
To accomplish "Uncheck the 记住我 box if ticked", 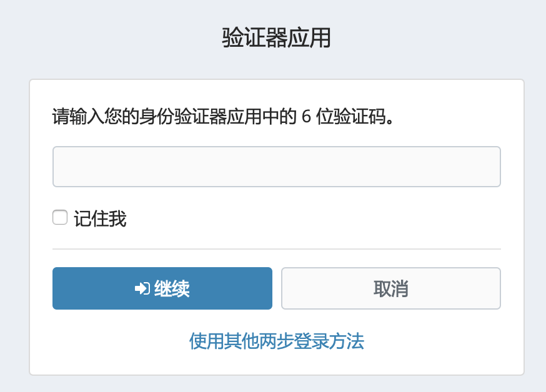I will pyautogui.click(x=59, y=217).
